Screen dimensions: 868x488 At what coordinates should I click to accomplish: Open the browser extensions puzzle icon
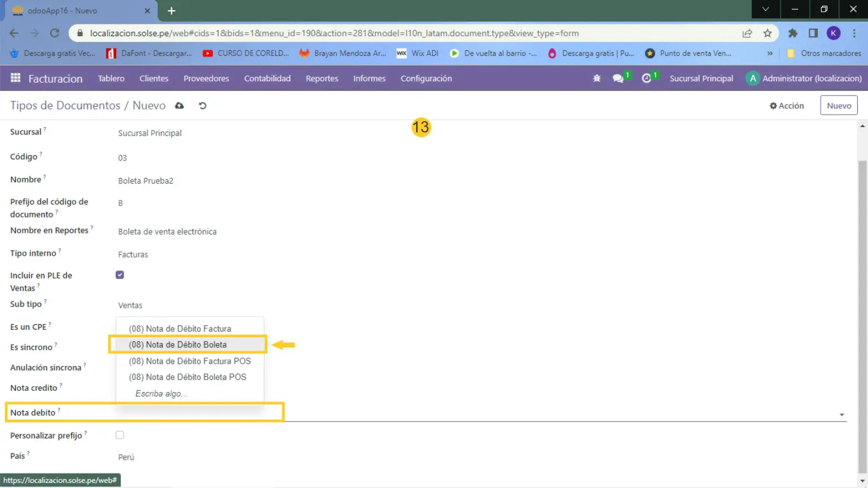[792, 33]
